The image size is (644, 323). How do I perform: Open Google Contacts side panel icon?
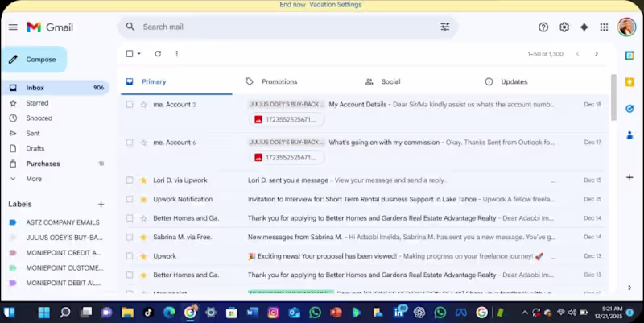point(630,135)
